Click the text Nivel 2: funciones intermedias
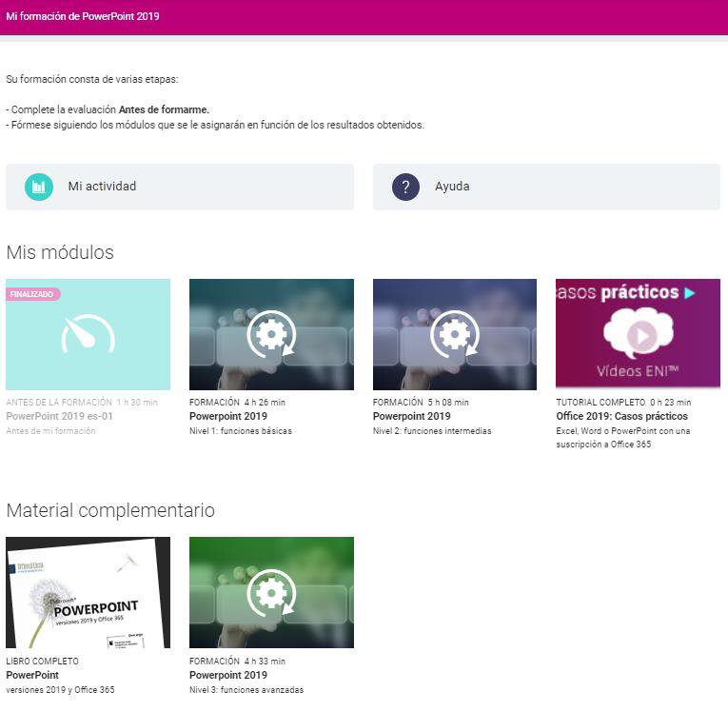 (x=432, y=431)
